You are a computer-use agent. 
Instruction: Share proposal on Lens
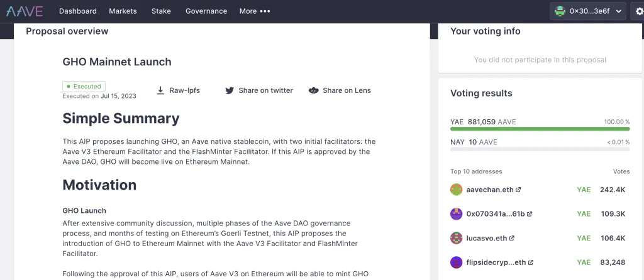[340, 90]
